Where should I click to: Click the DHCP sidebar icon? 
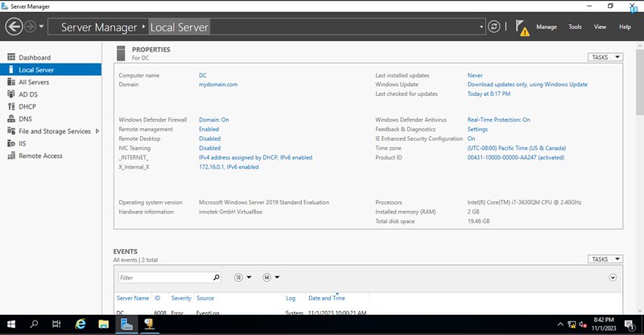[x=11, y=106]
